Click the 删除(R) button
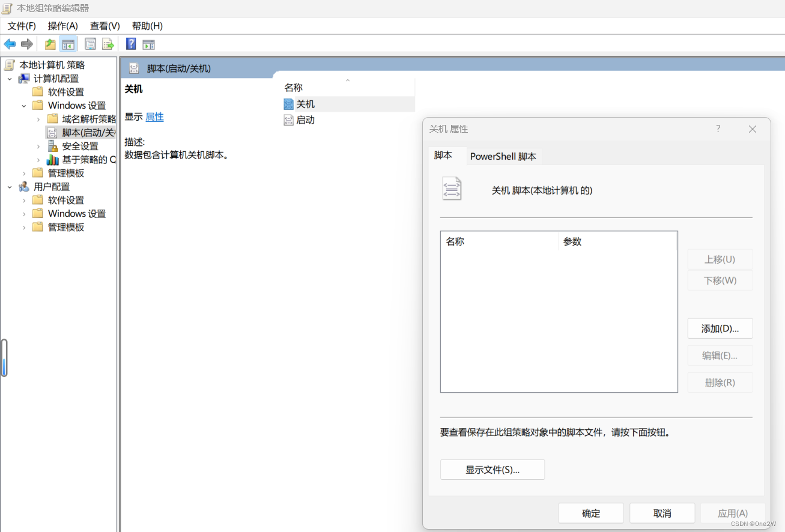This screenshot has width=785, height=532. coord(720,382)
